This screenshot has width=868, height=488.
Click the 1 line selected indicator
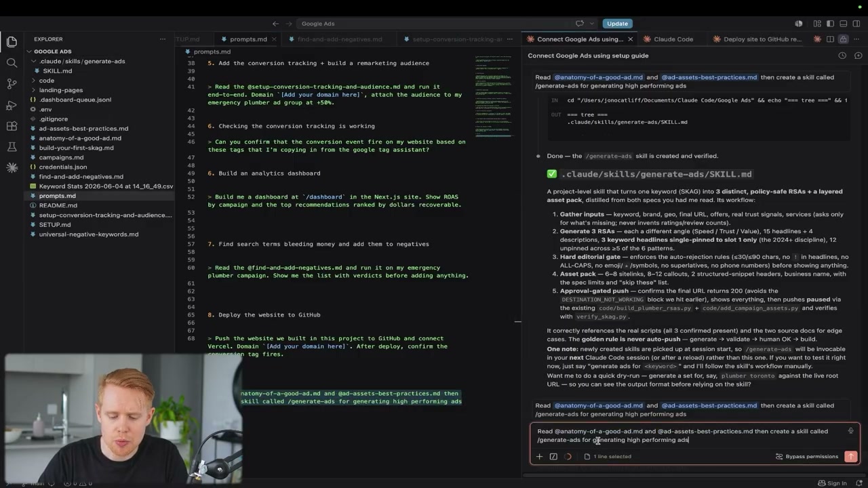pyautogui.click(x=607, y=457)
